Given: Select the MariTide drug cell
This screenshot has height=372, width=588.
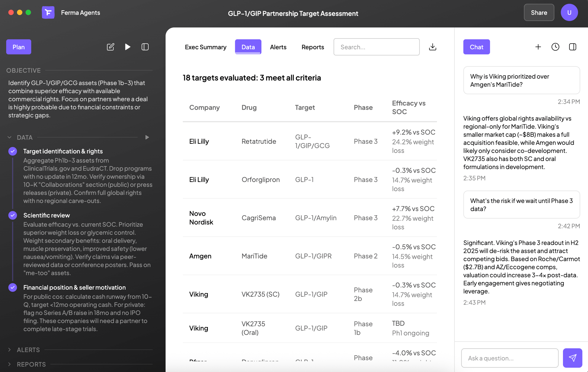Looking at the screenshot, I should [x=254, y=256].
